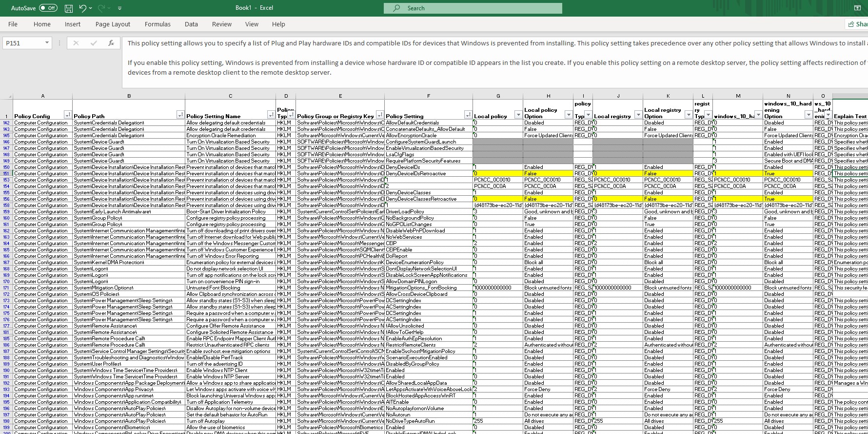This screenshot has height=434, width=868.
Task: Open the Insert ribbon tab
Action: pyautogui.click(x=73, y=24)
